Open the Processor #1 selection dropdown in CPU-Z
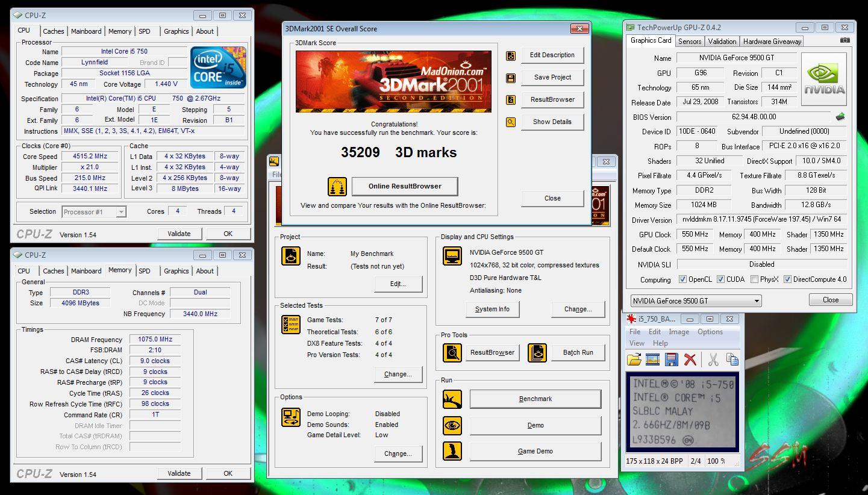The width and height of the screenshot is (868, 495). click(93, 211)
